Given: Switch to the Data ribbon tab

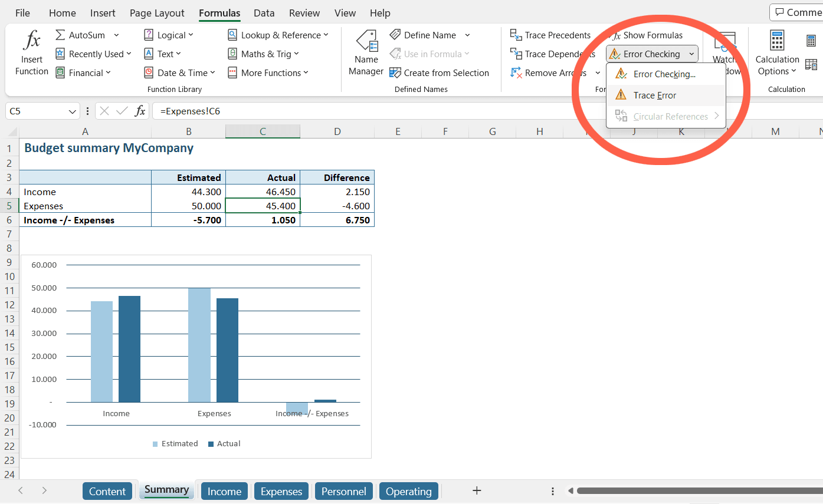Looking at the screenshot, I should tap(264, 13).
